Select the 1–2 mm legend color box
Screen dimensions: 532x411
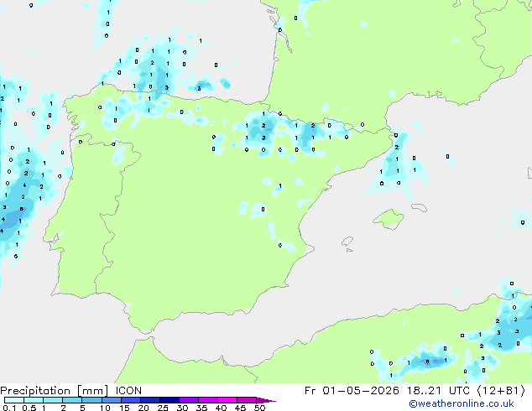53,400
